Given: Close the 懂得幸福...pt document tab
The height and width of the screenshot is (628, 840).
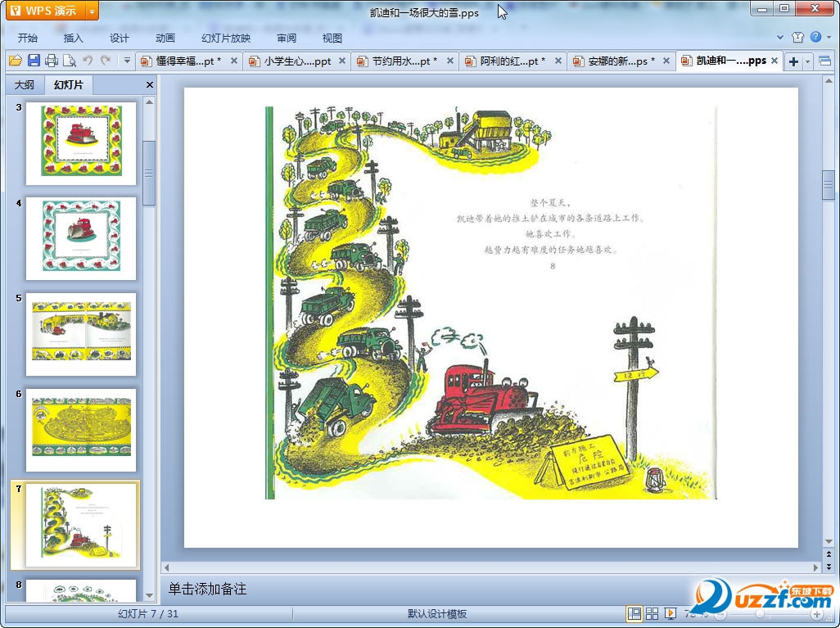Looking at the screenshot, I should (234, 61).
